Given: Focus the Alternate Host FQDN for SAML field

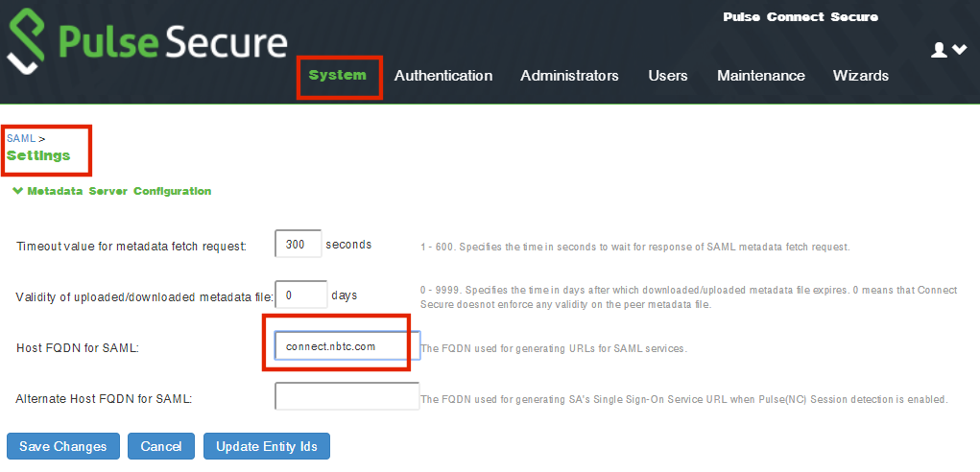Looking at the screenshot, I should (x=347, y=396).
